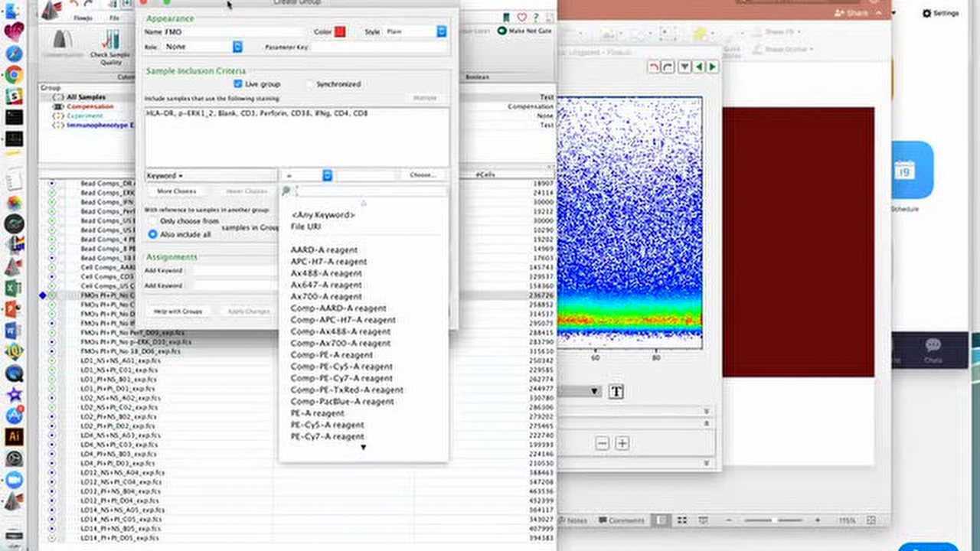
Task: Choose <Any Keyword> in the popup list
Action: click(x=323, y=215)
